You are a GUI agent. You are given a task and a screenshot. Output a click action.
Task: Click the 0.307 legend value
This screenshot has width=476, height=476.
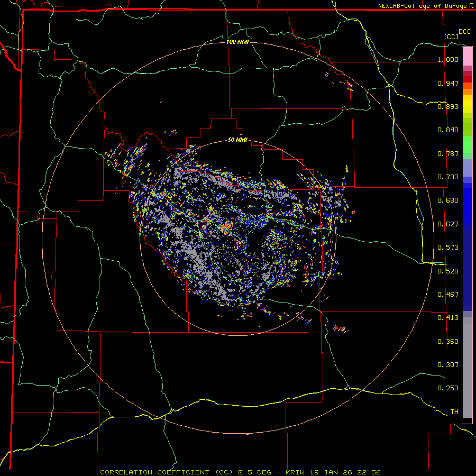[x=448, y=365]
